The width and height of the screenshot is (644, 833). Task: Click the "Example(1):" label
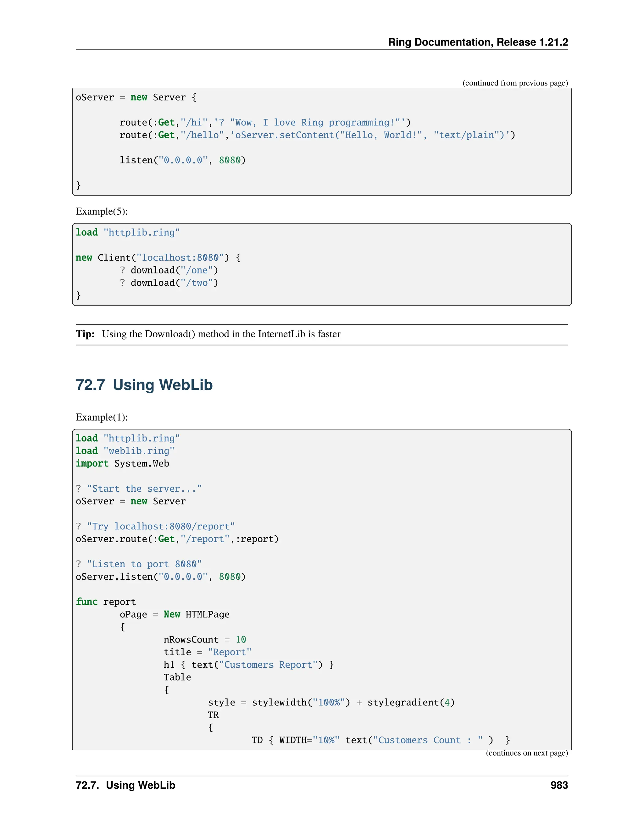(x=102, y=417)
